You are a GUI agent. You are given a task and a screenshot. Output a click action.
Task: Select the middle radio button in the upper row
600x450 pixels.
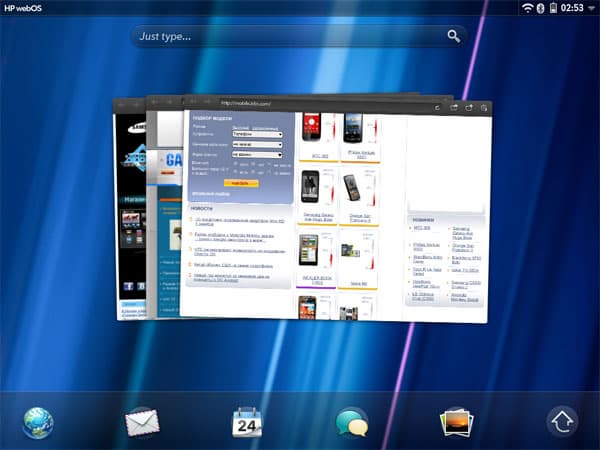tap(253, 165)
